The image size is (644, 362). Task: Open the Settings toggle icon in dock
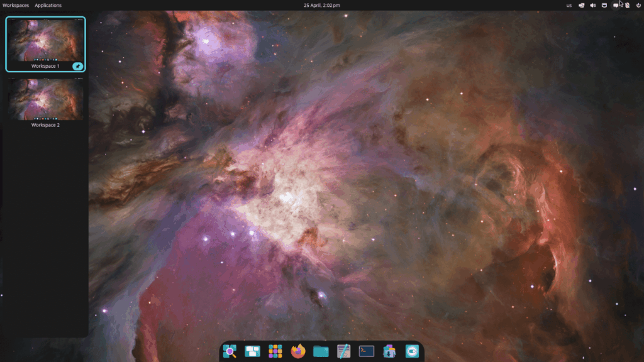tap(412, 351)
